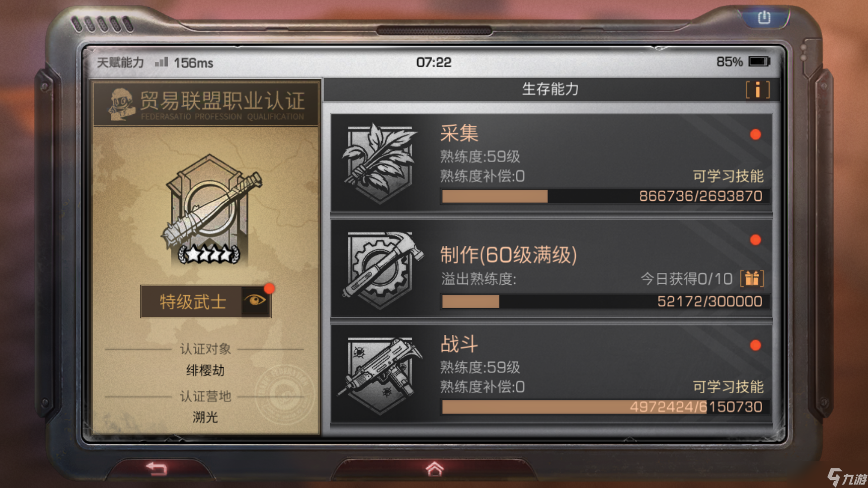Tap the home icon at bottom center
Viewport: 868px width, 488px height.
click(434, 469)
